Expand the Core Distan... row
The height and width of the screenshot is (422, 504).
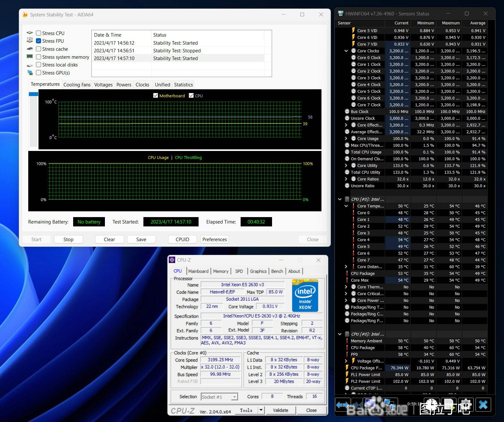[x=346, y=267]
